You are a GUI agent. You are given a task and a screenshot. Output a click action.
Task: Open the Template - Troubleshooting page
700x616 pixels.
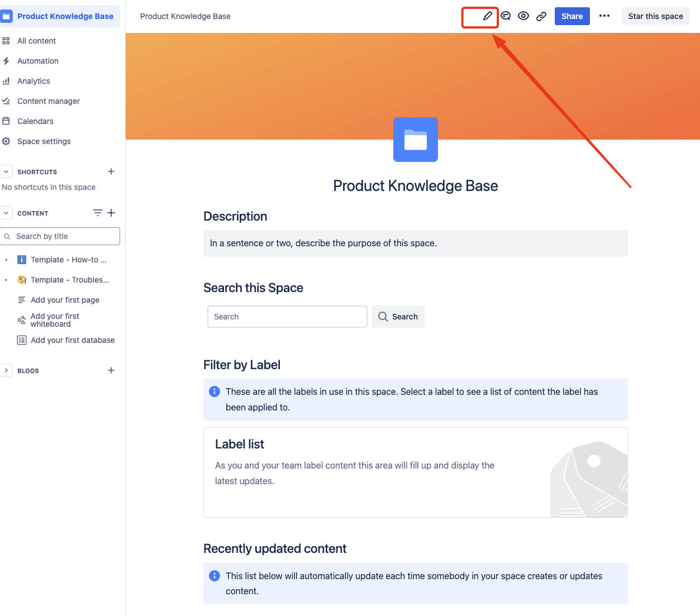coord(70,280)
